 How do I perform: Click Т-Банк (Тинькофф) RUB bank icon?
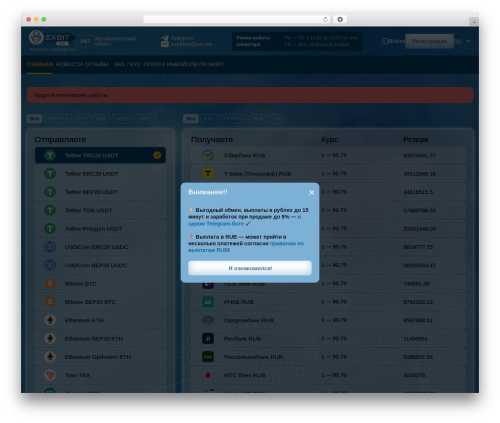pyautogui.click(x=208, y=174)
